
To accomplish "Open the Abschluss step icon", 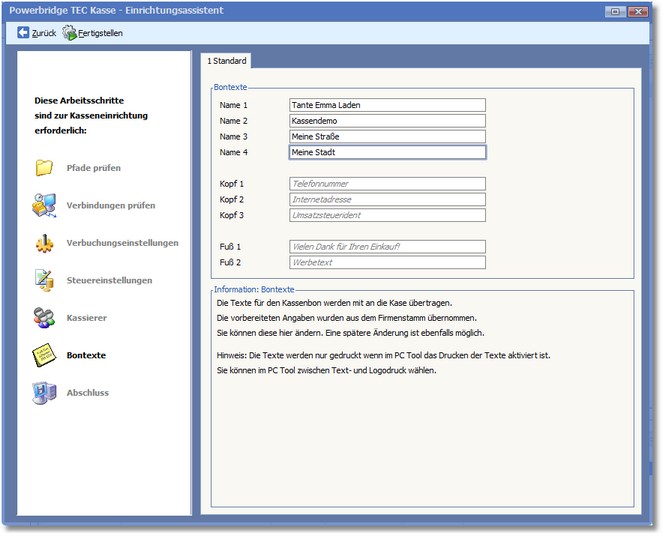I will (44, 393).
